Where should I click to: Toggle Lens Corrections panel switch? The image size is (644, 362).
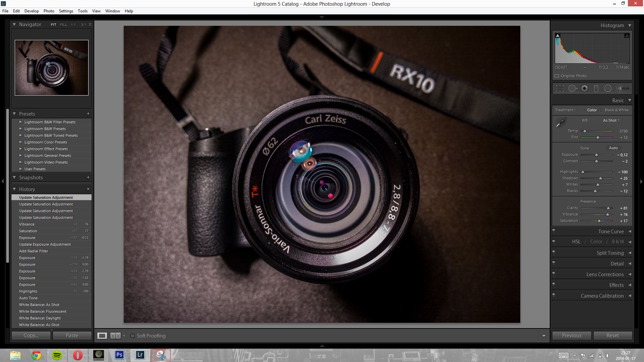[x=553, y=274]
